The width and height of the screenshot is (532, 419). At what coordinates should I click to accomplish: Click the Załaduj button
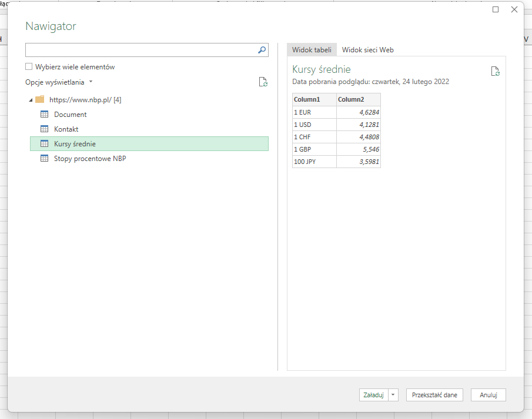pyautogui.click(x=373, y=394)
